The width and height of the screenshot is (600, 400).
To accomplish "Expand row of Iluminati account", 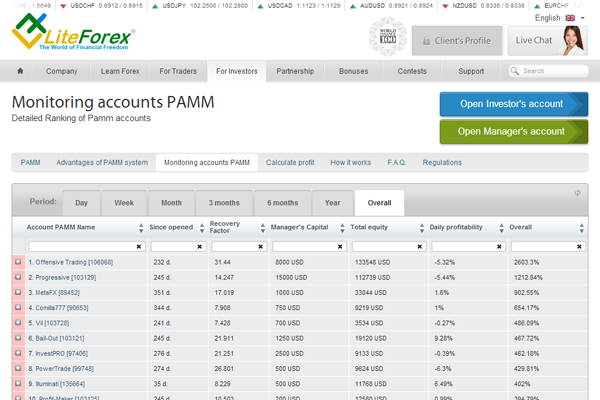I will [18, 384].
